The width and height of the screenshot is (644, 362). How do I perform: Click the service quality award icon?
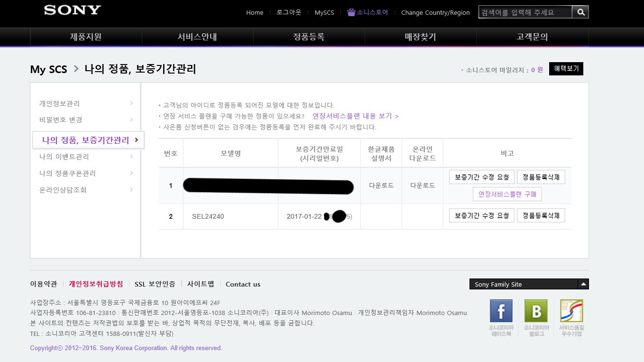[x=571, y=311]
